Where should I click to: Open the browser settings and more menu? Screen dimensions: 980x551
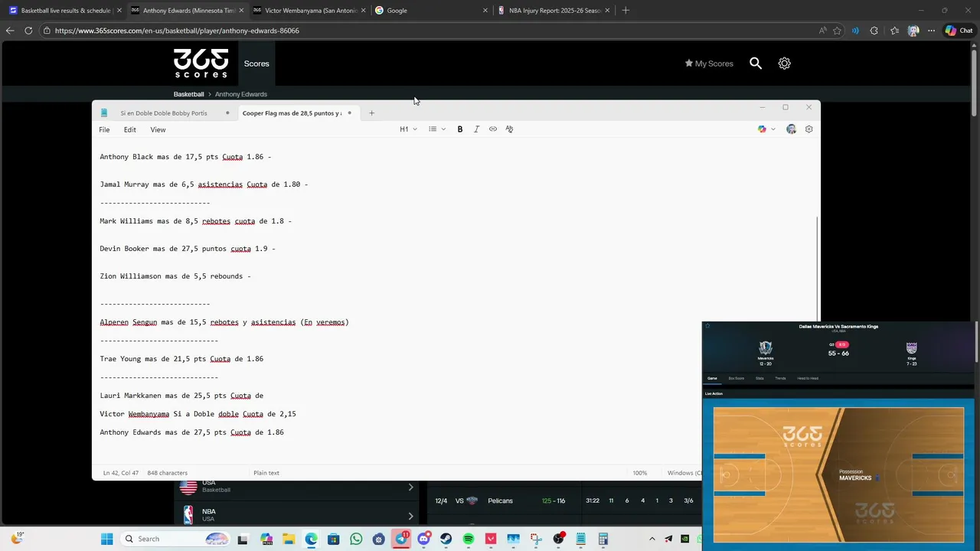coord(931,31)
